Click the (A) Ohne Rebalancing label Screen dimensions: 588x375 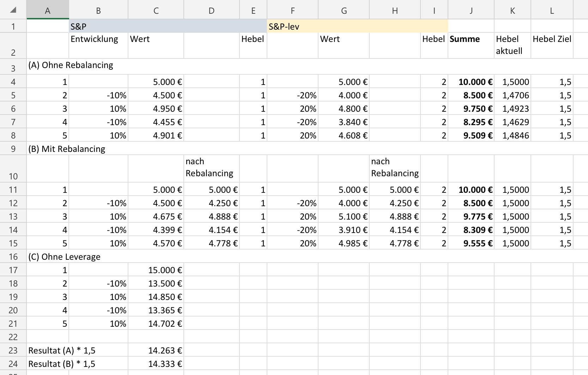tap(71, 65)
